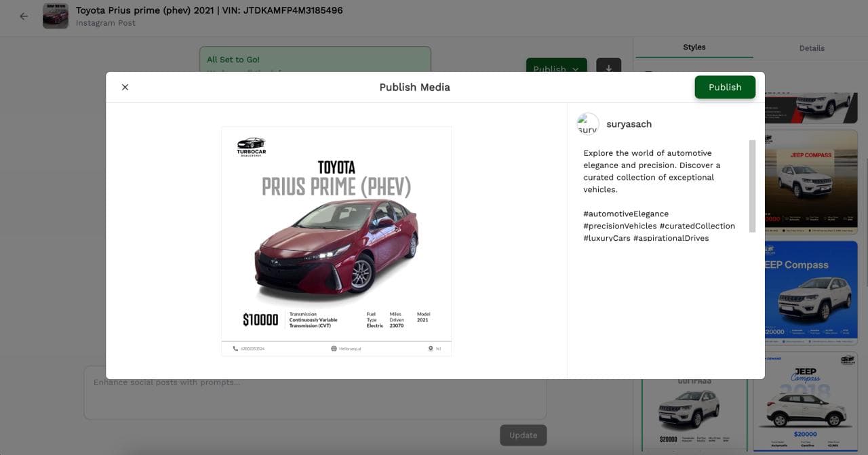
Task: Close the Publish Media dialog
Action: (x=125, y=87)
